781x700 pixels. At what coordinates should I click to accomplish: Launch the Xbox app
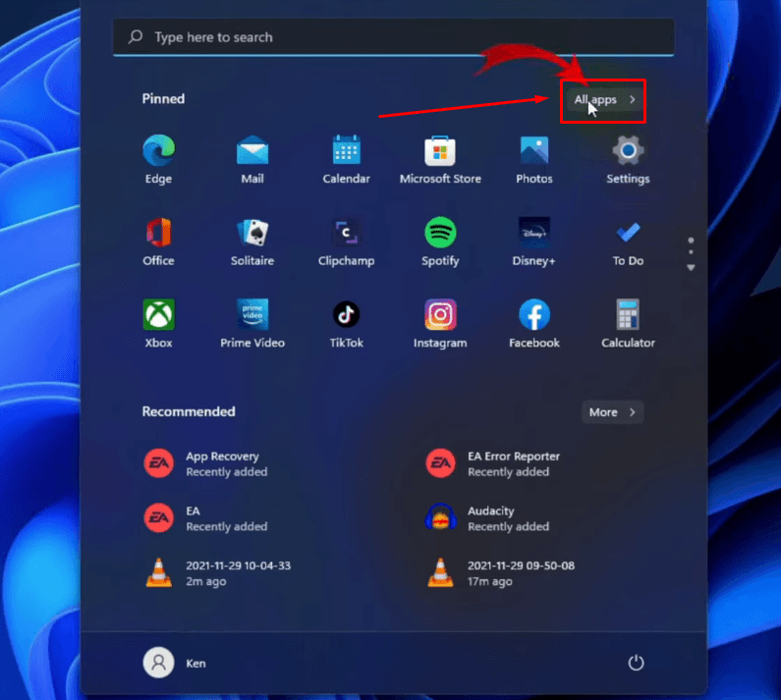[x=158, y=324]
